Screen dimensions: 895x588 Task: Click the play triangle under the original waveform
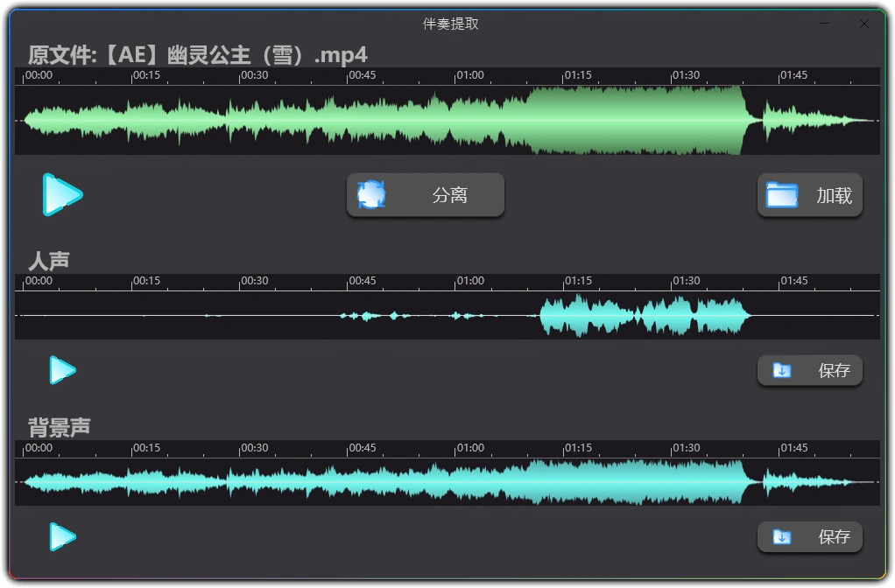61,194
